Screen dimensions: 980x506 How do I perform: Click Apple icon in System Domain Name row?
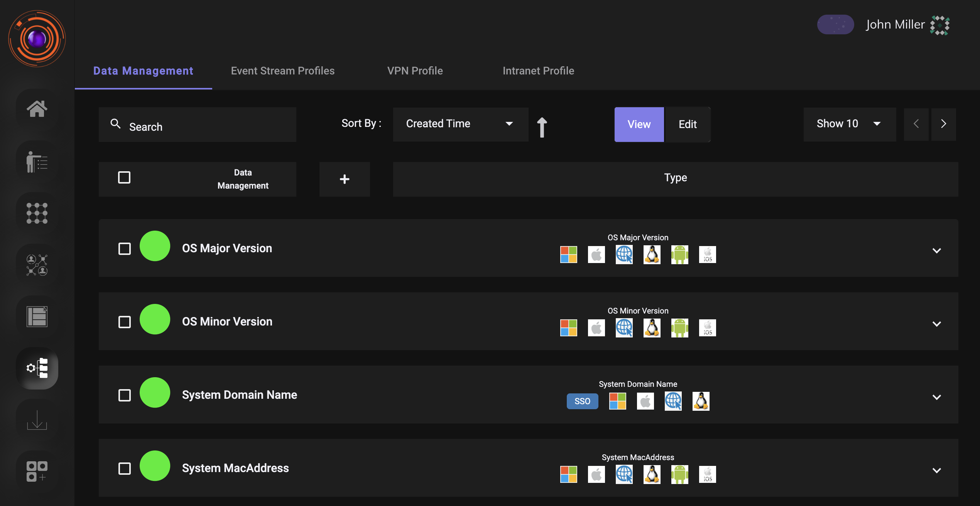pos(645,401)
